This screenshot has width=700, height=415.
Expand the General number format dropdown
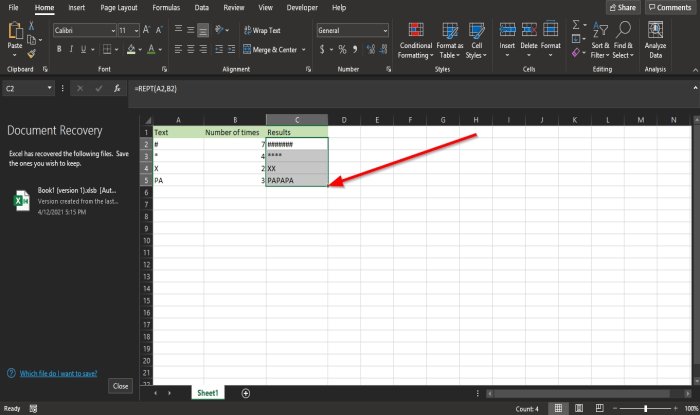[384, 31]
